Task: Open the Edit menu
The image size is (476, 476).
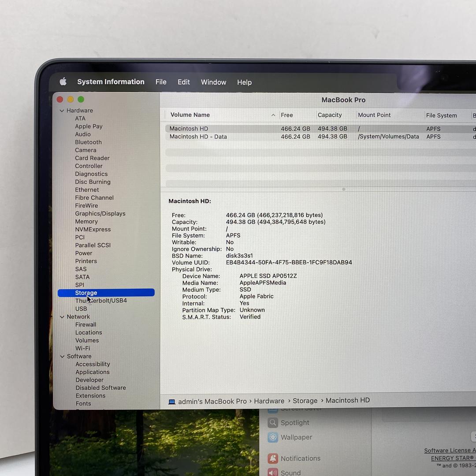Action: pos(184,82)
